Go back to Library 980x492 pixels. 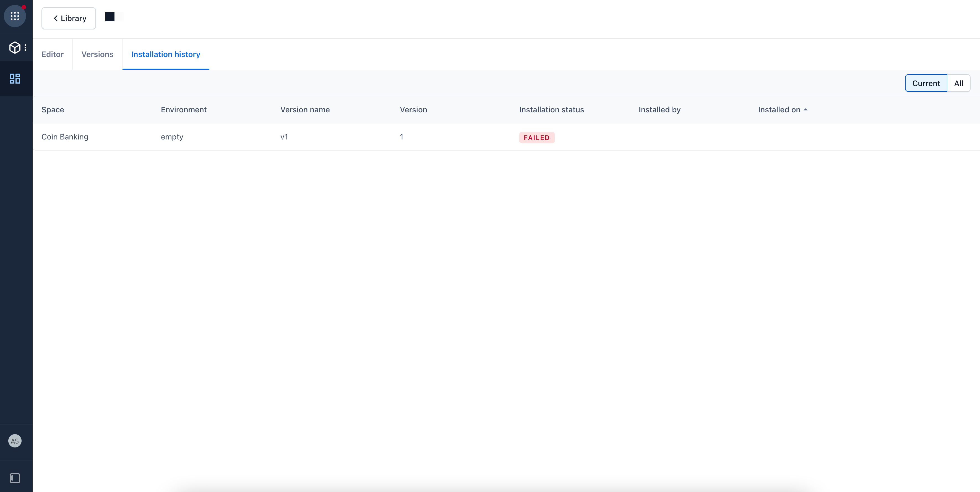pos(69,18)
